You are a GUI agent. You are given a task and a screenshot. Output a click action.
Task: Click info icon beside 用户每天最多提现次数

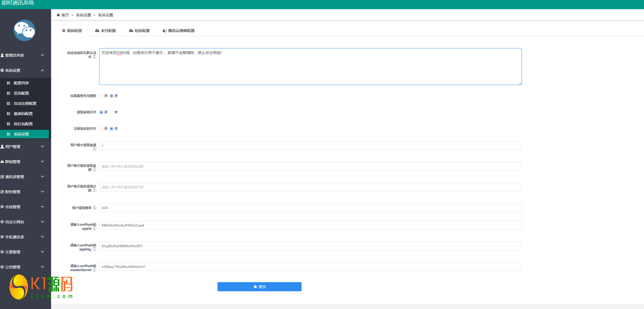(x=94, y=190)
